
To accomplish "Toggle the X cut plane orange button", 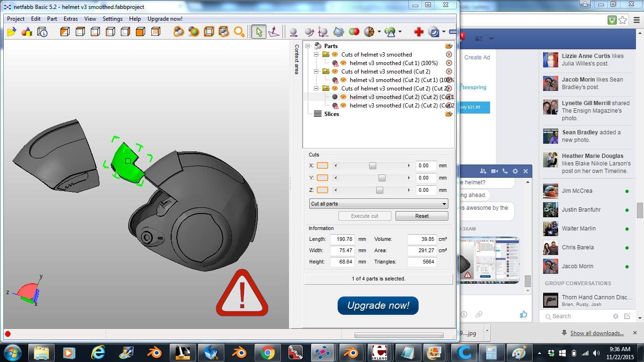I will 322,165.
